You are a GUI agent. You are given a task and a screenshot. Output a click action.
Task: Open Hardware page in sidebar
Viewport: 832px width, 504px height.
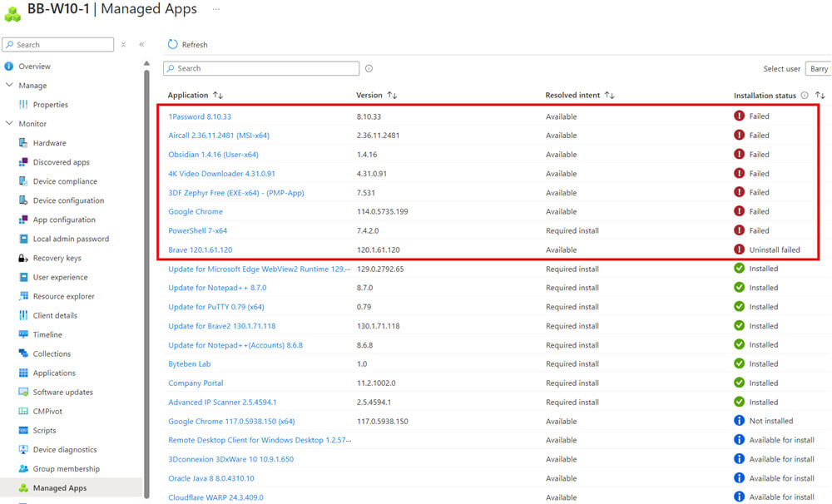click(49, 143)
